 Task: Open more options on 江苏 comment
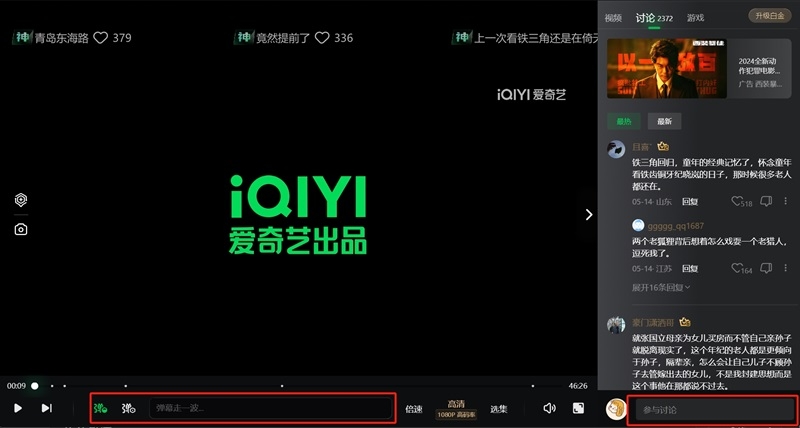[x=786, y=268]
